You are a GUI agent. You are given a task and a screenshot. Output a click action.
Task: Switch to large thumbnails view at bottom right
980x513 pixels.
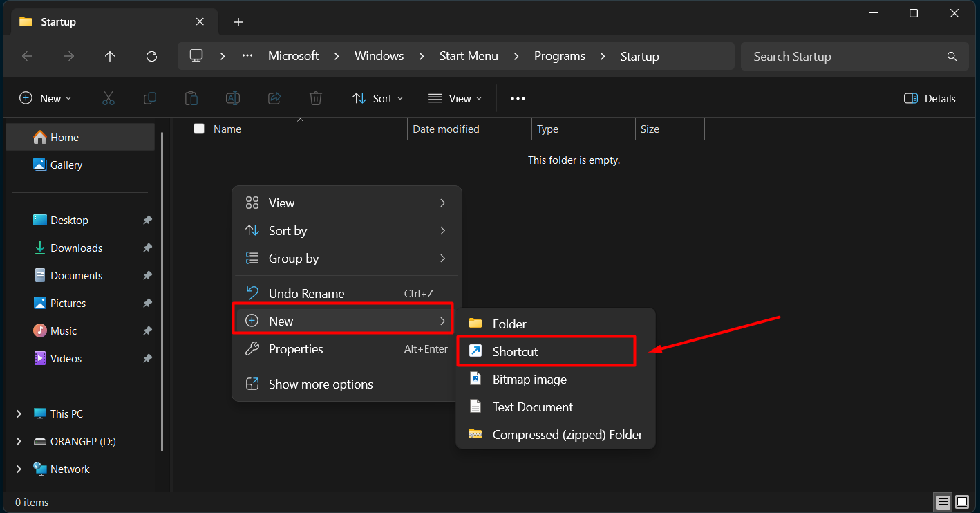click(x=961, y=502)
